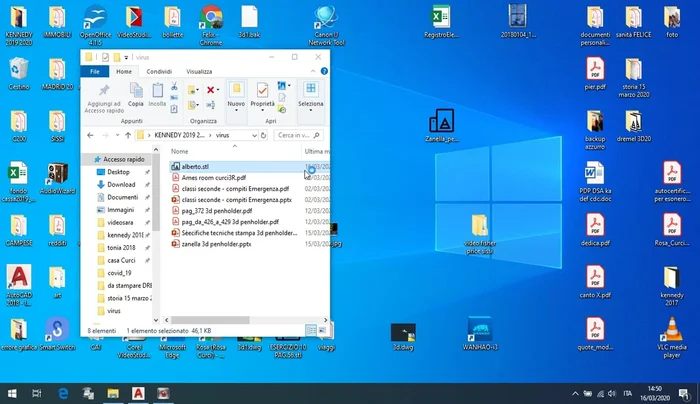Click the scissors cut icon in ribbon
The image size is (700, 404).
pyautogui.click(x=174, y=88)
